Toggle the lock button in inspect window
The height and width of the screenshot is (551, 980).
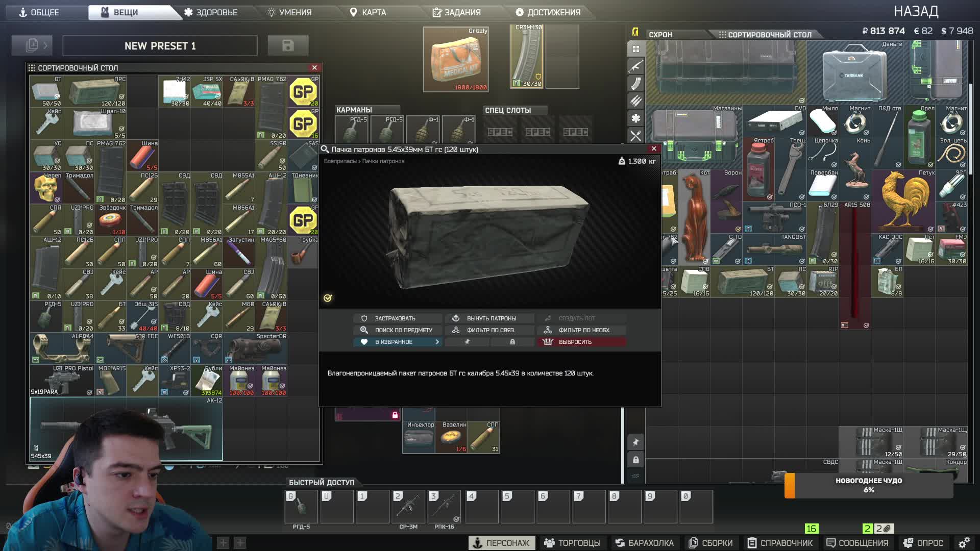point(512,342)
